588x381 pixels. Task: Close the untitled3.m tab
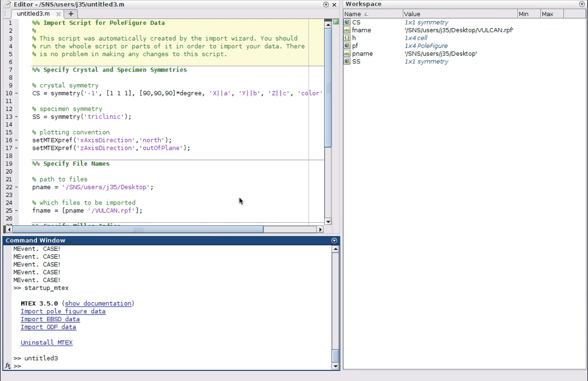click(58, 14)
